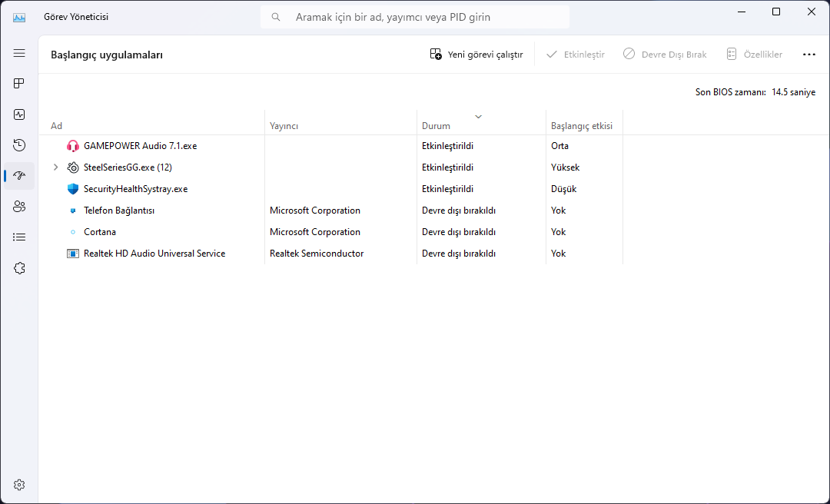Open the App history sidebar icon

click(19, 144)
